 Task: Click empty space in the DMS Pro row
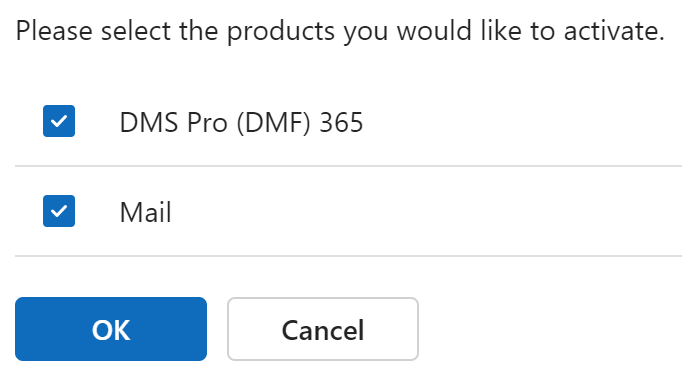[522, 122]
